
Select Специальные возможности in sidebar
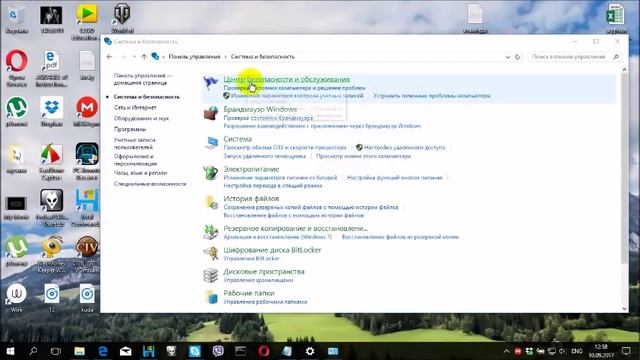150,184
